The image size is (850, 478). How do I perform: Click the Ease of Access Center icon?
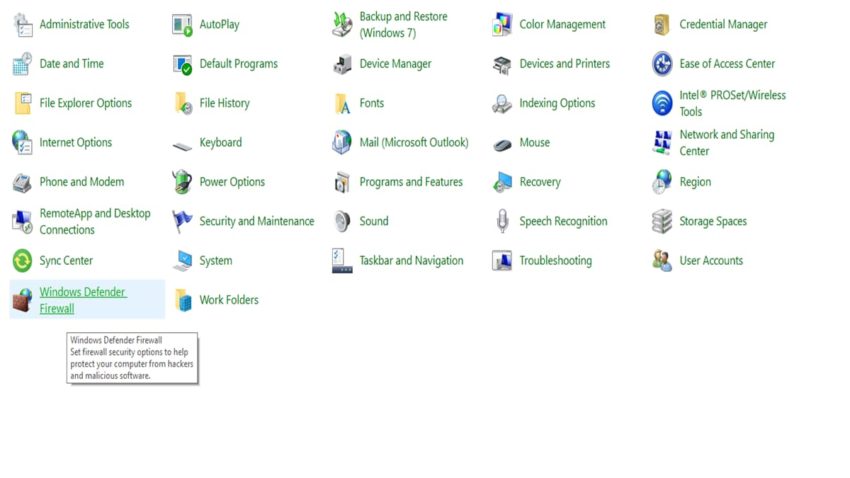[x=662, y=64]
